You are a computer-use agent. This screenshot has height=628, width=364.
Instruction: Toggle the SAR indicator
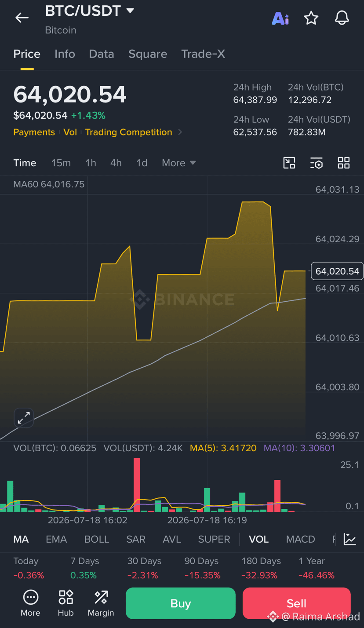coord(136,539)
